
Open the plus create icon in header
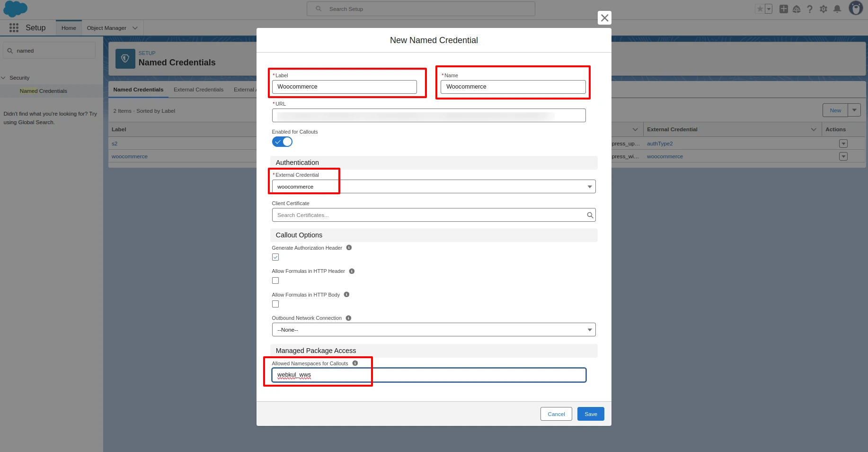[x=783, y=9]
